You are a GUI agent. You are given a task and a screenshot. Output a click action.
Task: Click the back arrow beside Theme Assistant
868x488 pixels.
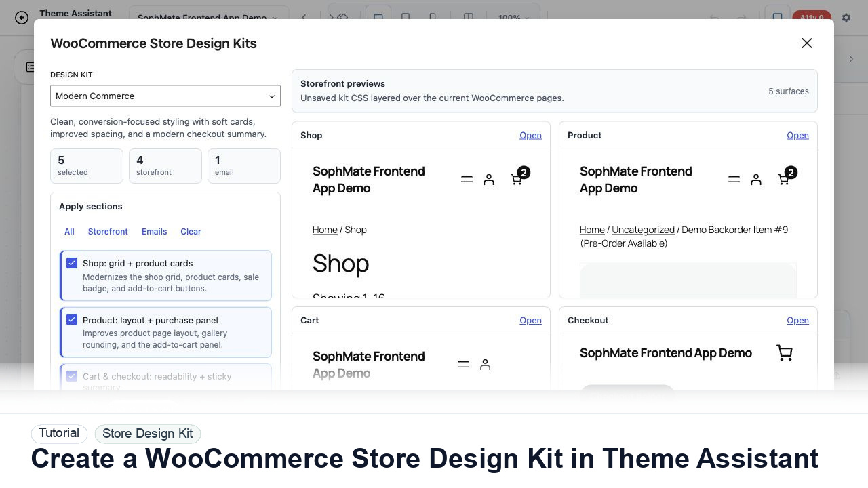[22, 18]
